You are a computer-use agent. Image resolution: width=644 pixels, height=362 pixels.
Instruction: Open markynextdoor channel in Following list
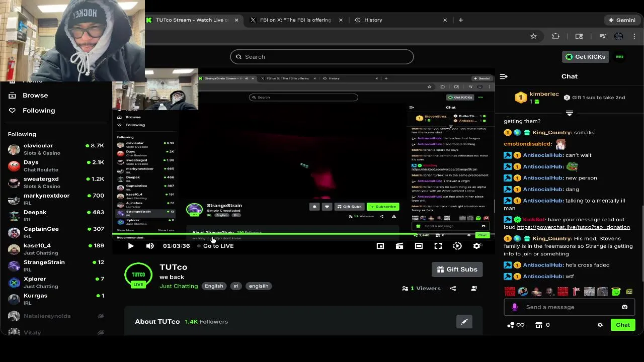pos(56,199)
